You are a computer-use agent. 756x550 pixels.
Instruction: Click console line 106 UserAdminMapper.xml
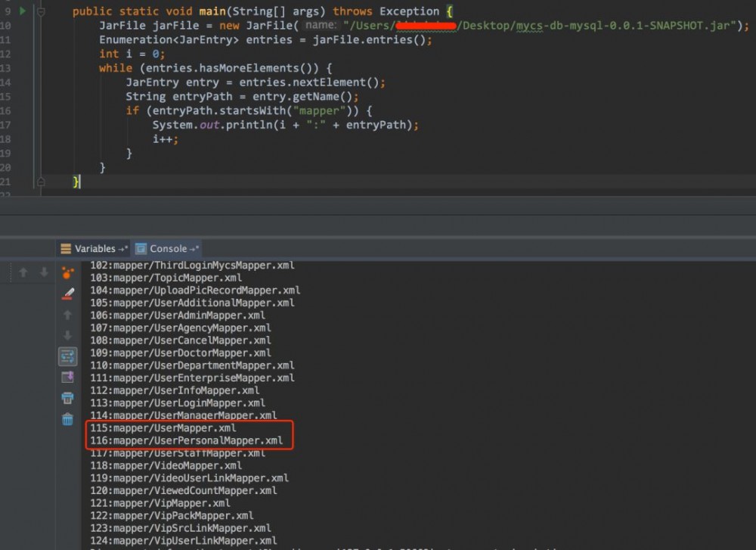pos(178,315)
